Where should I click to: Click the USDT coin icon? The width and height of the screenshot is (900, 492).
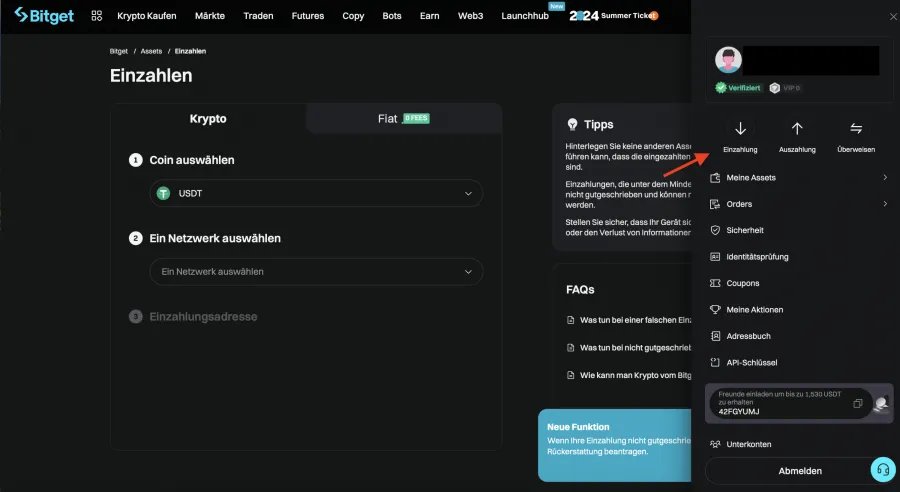[164, 193]
